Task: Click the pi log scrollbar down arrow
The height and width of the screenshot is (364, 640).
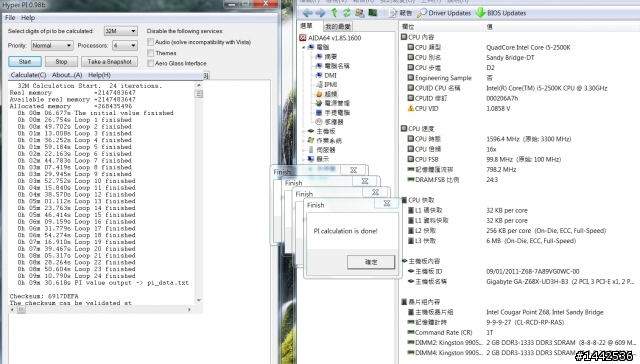Action: 199,300
